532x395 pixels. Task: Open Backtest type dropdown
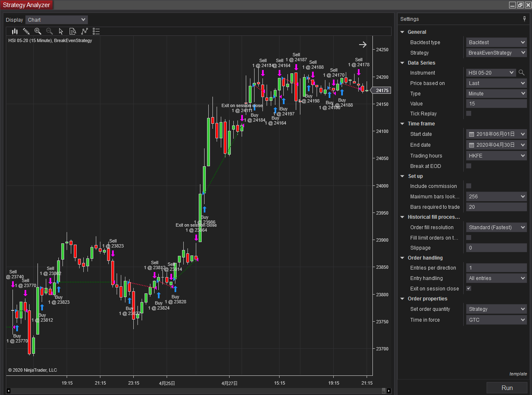(x=497, y=42)
